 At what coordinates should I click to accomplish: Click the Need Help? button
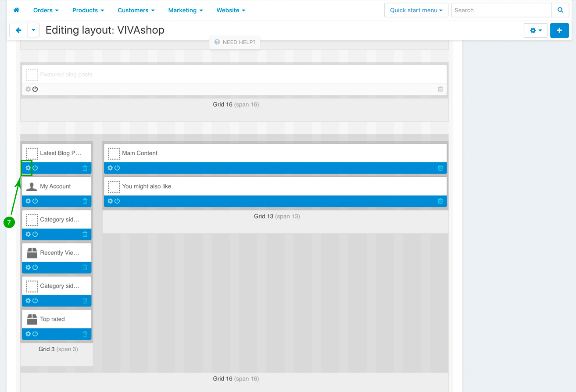coord(235,43)
